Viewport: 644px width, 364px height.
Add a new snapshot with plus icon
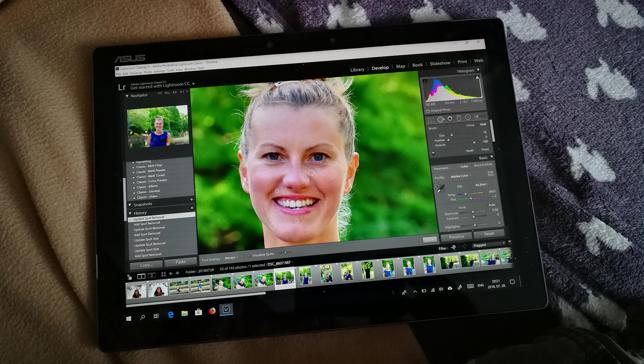(192, 200)
